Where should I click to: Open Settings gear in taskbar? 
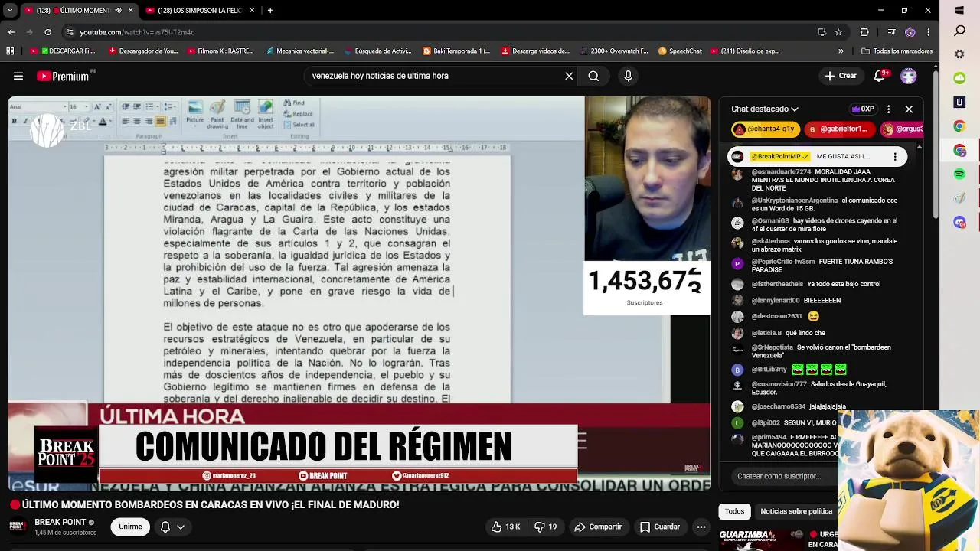pyautogui.click(x=959, y=54)
